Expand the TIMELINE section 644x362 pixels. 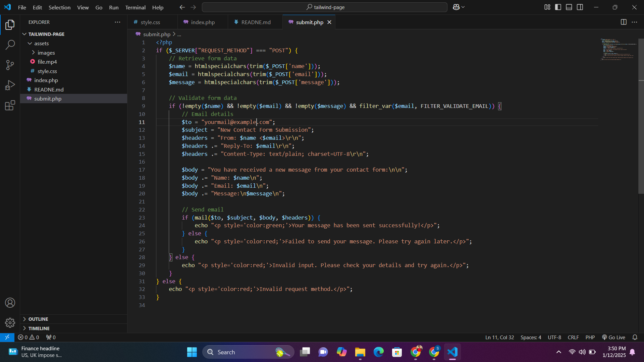click(73, 328)
